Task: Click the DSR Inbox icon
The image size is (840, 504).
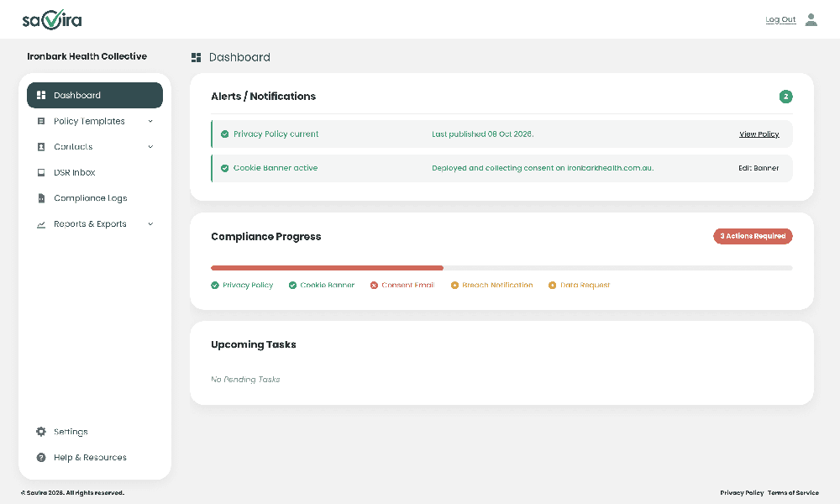Action: pyautogui.click(x=40, y=172)
